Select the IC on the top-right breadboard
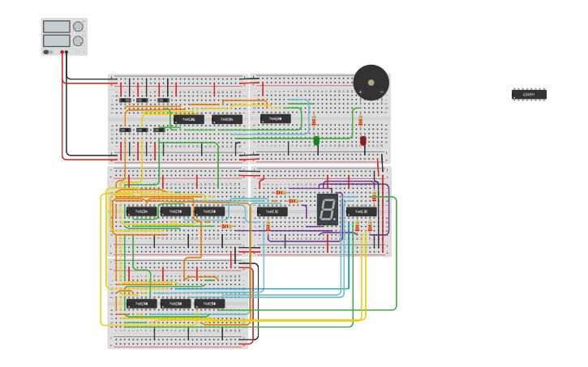Viewport: 588px width, 367px height. 276,119
